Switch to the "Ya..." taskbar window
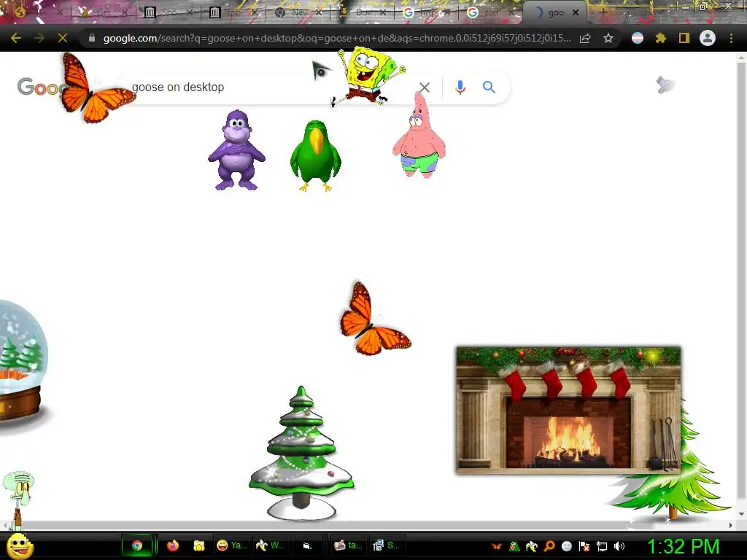The height and width of the screenshot is (560, 747). (231, 545)
